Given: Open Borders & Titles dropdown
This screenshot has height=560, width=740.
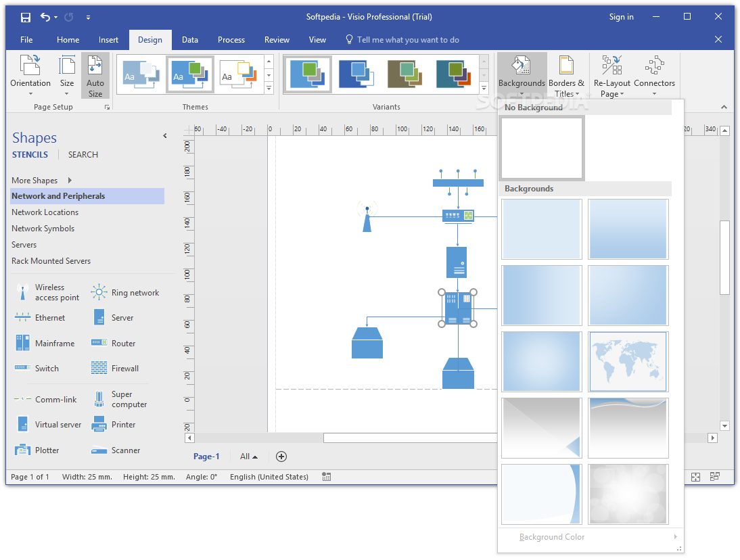Looking at the screenshot, I should click(566, 76).
